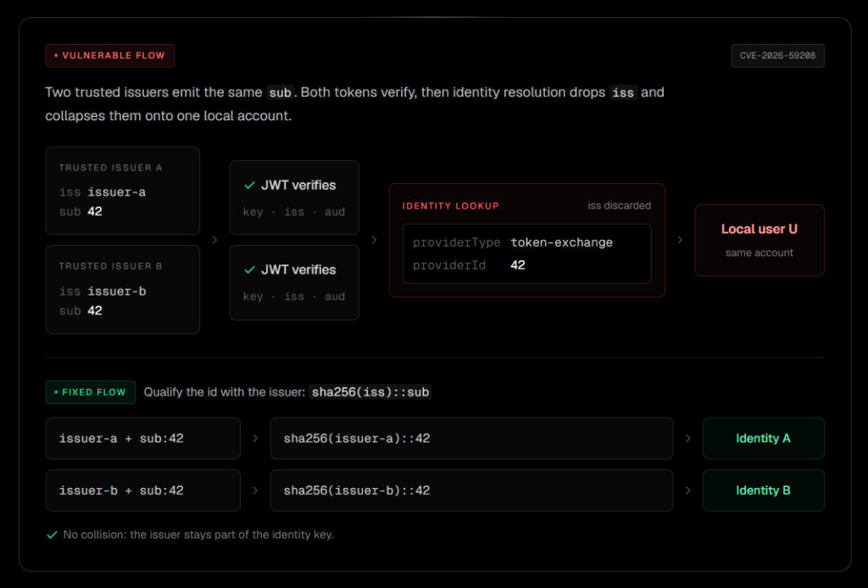Click the chevron arrow before Local user U

(680, 240)
